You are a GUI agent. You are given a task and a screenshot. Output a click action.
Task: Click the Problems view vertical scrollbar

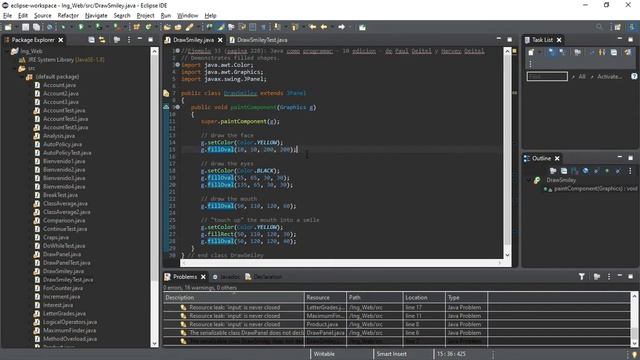point(634,320)
